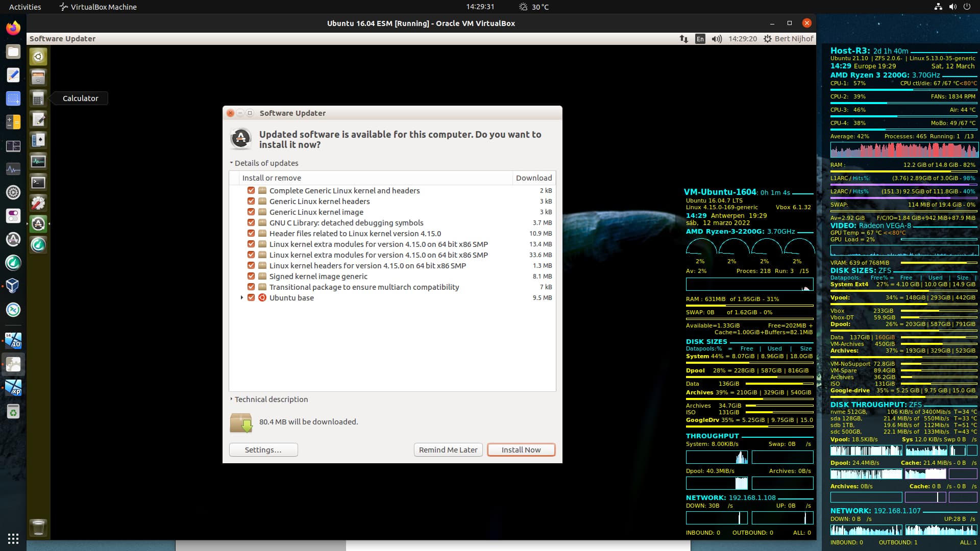Image resolution: width=980 pixels, height=551 pixels.
Task: Open System Monitor in the VM launcher
Action: pos(38,161)
